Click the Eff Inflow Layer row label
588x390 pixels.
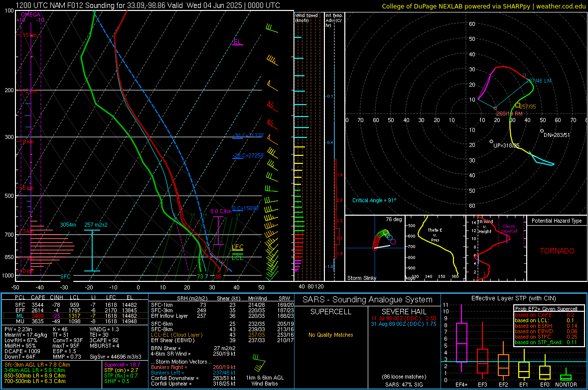168,316
